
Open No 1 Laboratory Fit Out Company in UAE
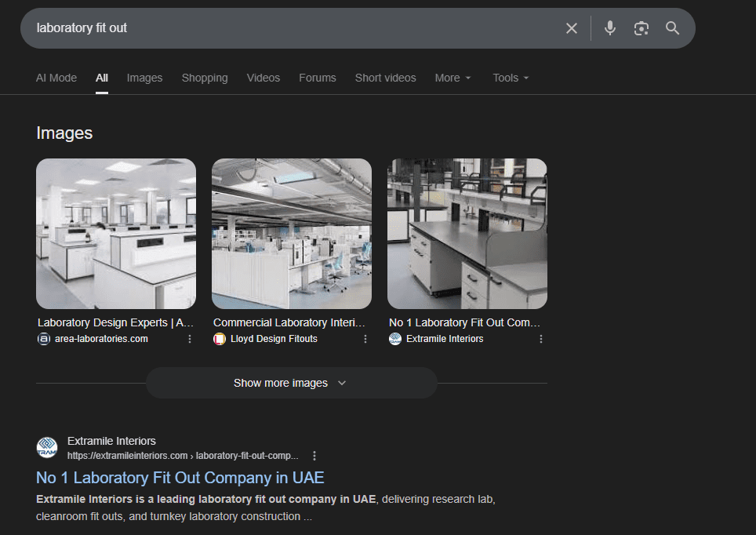tap(180, 478)
